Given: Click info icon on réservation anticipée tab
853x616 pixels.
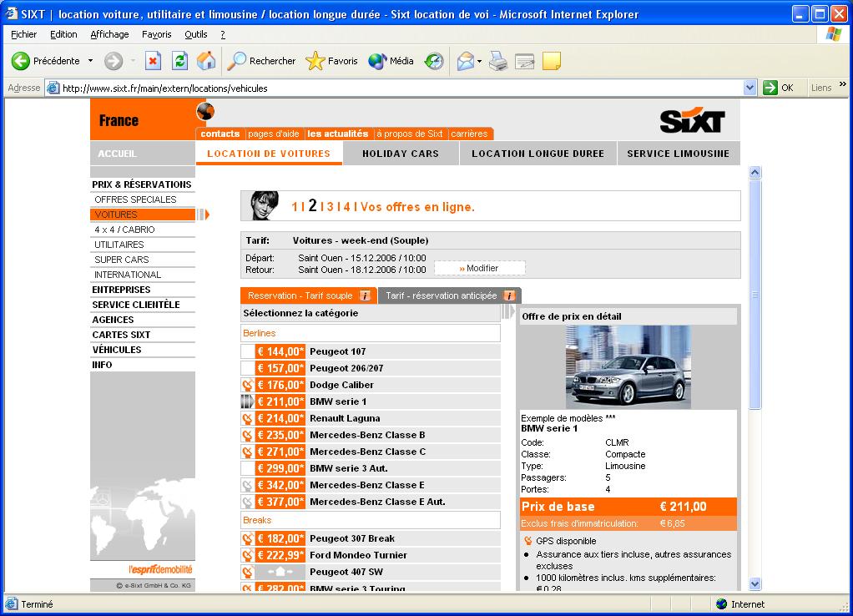Looking at the screenshot, I should click(509, 295).
